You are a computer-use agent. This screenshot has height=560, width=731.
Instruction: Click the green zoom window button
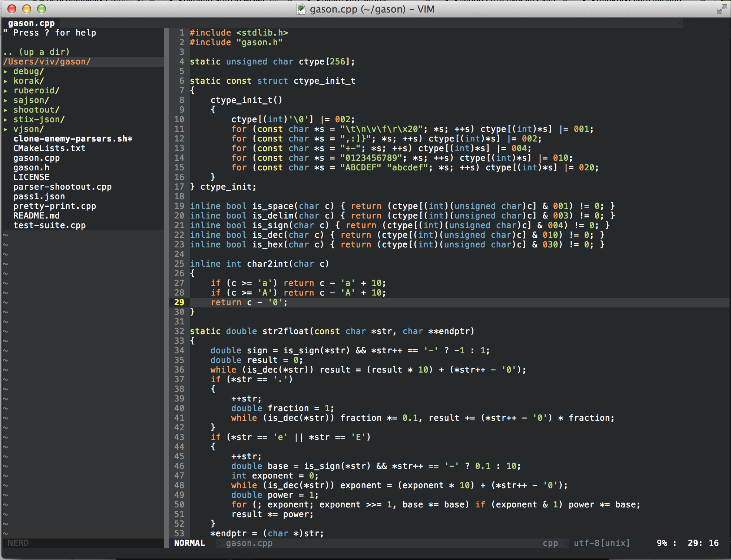coord(42,9)
